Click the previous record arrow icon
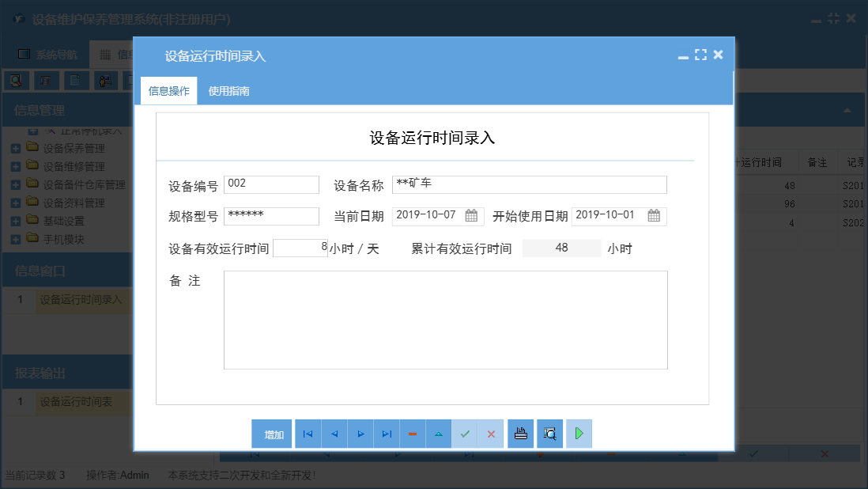The height and width of the screenshot is (489, 868). tap(334, 434)
